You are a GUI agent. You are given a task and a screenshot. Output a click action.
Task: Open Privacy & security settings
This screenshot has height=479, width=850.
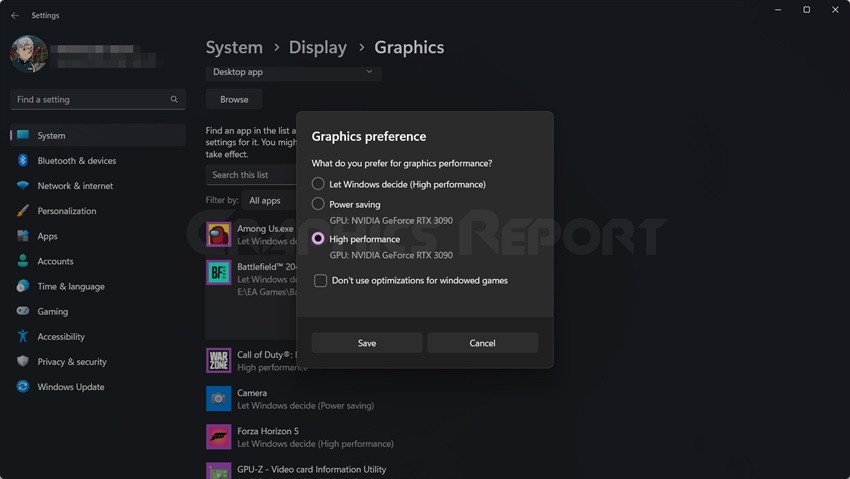(x=98, y=361)
